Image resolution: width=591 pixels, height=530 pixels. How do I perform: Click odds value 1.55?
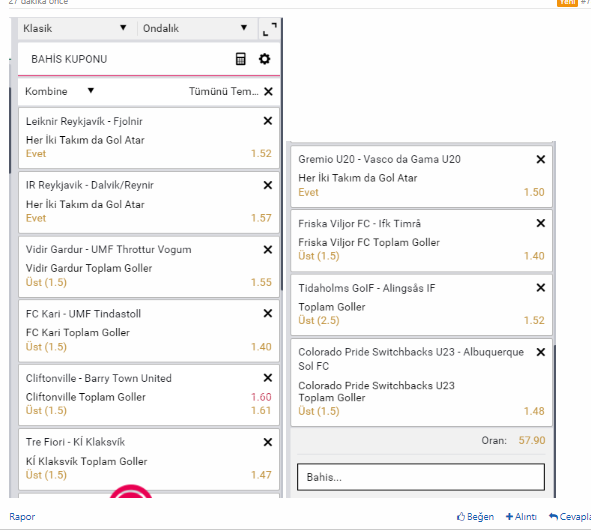pos(261,282)
